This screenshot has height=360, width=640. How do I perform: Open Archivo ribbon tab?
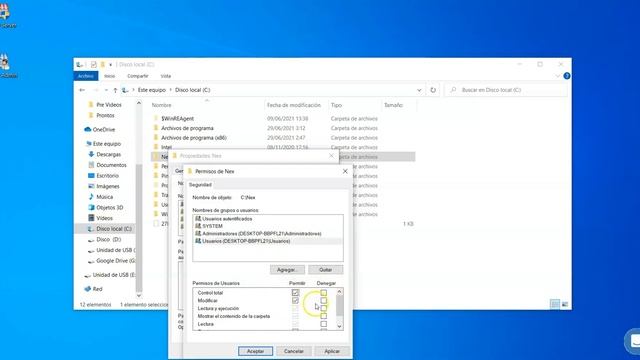pyautogui.click(x=86, y=76)
